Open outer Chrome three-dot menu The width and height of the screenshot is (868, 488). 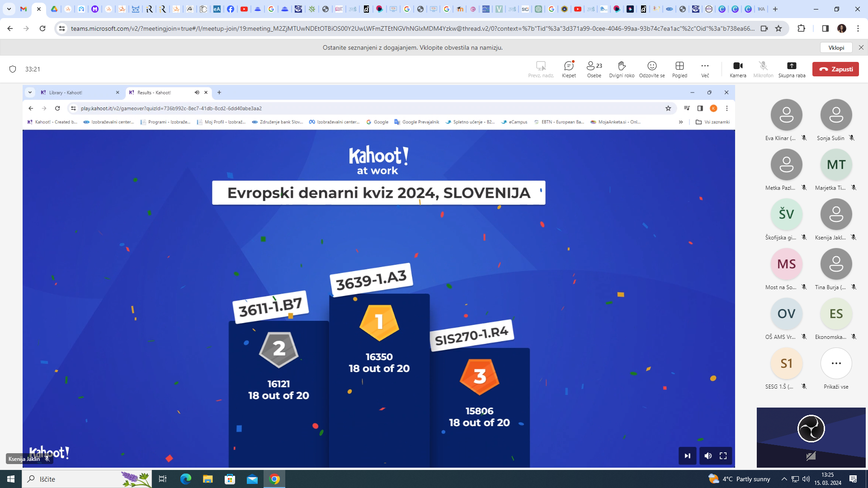pyautogui.click(x=858, y=28)
